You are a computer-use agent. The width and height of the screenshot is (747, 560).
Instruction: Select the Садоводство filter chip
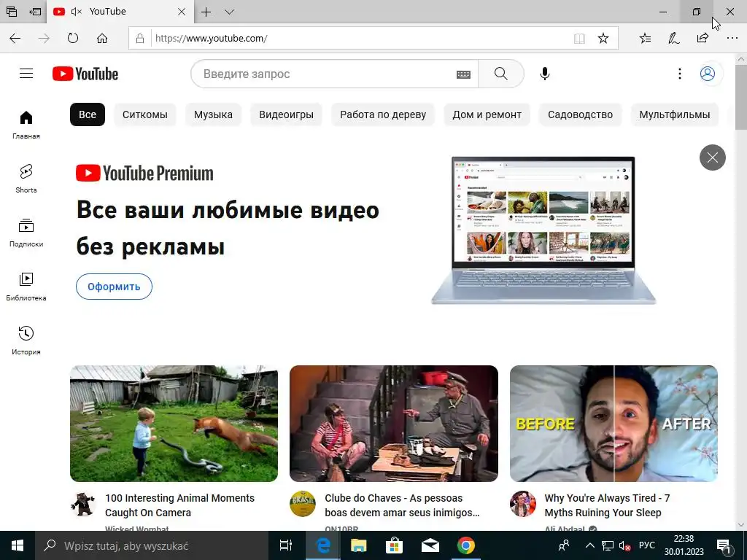tap(580, 114)
